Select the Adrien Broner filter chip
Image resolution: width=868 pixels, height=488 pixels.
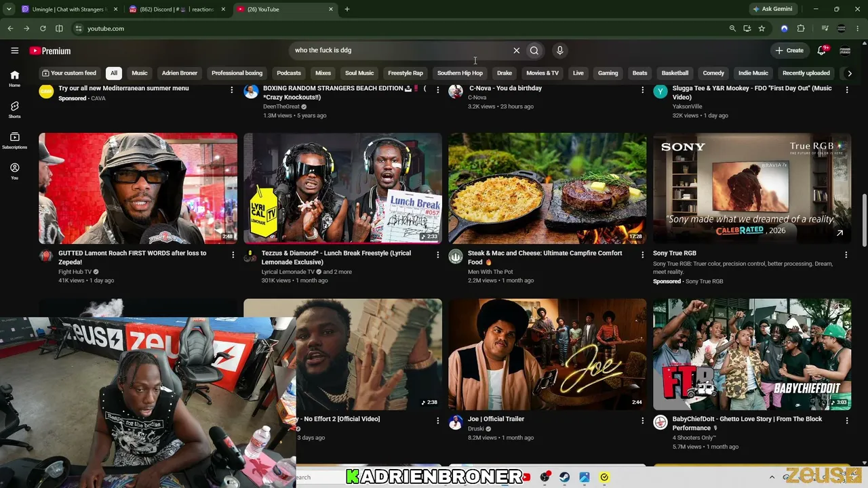(x=180, y=73)
